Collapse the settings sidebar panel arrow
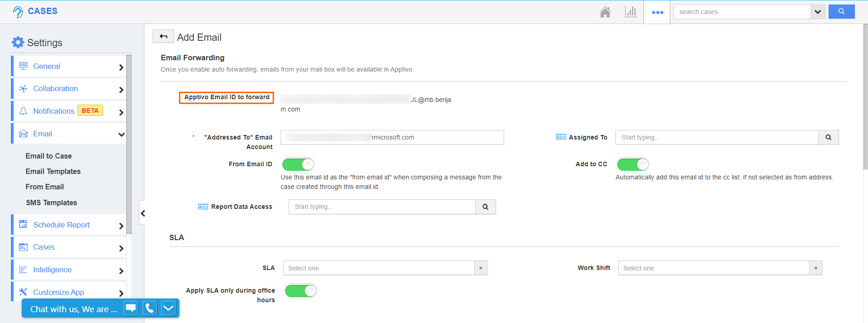This screenshot has width=868, height=323. click(143, 213)
